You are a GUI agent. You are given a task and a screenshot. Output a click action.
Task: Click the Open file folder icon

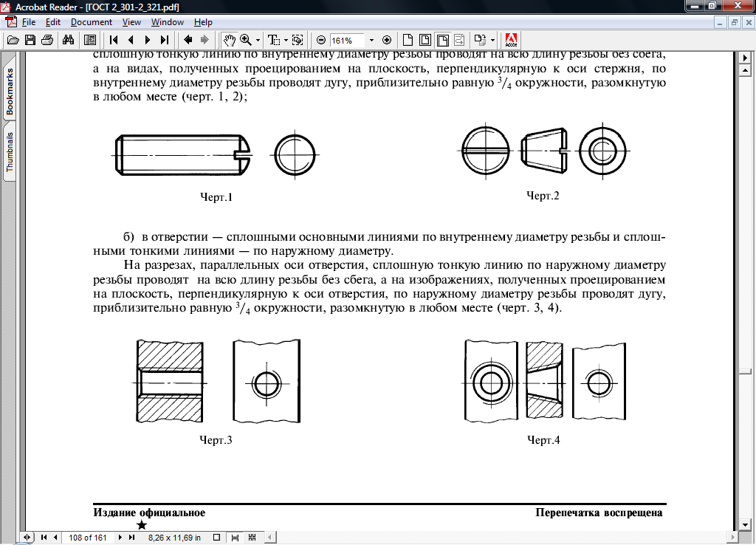click(x=13, y=40)
